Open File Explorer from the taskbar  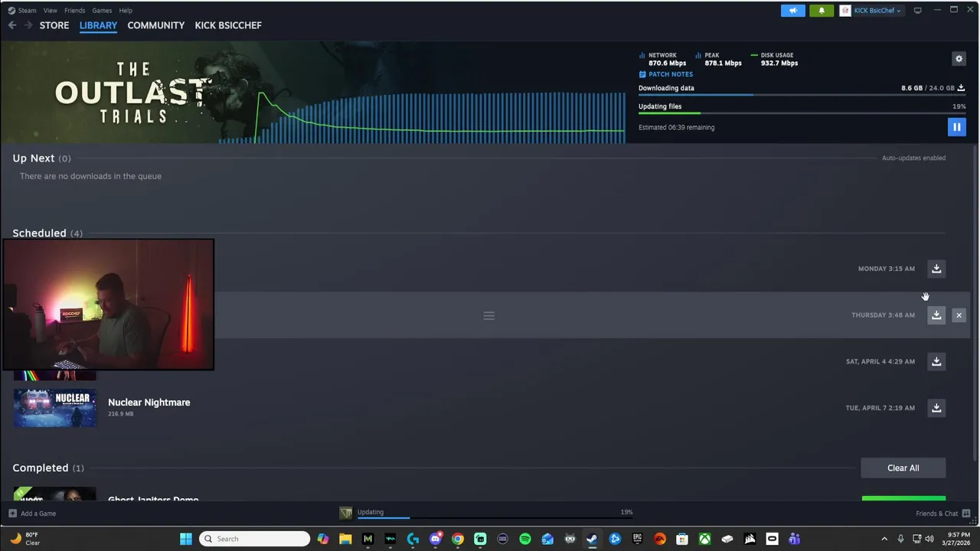tap(345, 539)
